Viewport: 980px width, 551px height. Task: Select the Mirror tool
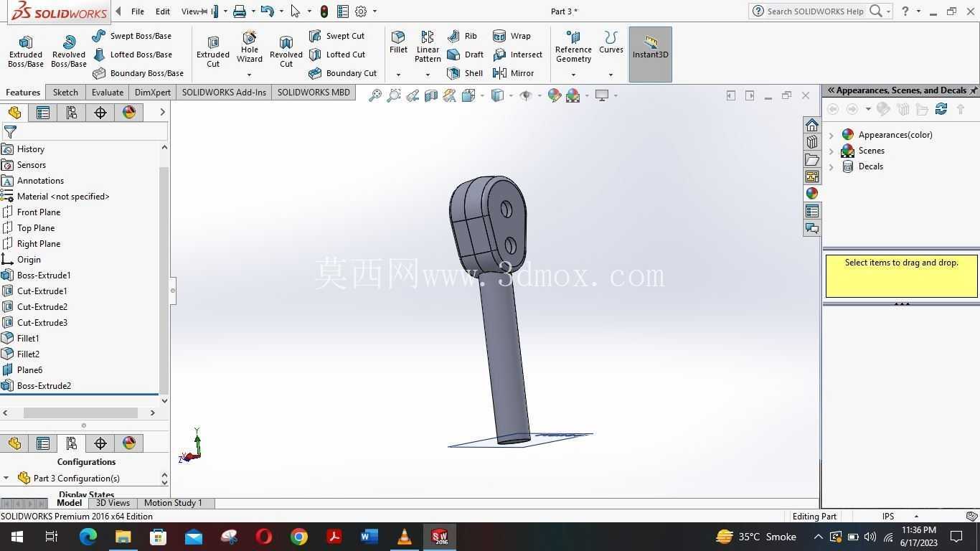[513, 73]
